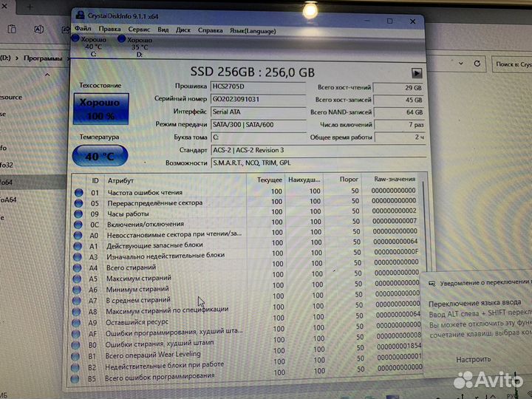Click status circle of Всего стираний row
The image size is (532, 399).
pos(78,267)
